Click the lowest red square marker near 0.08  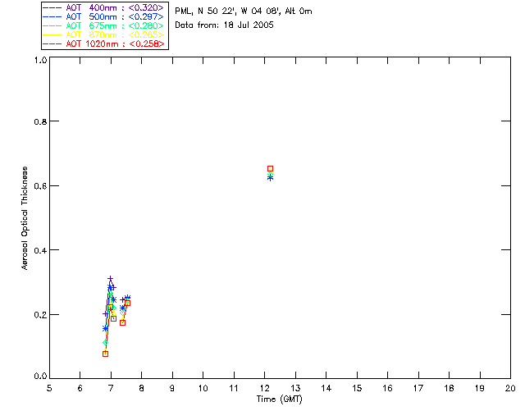pyautogui.click(x=106, y=354)
